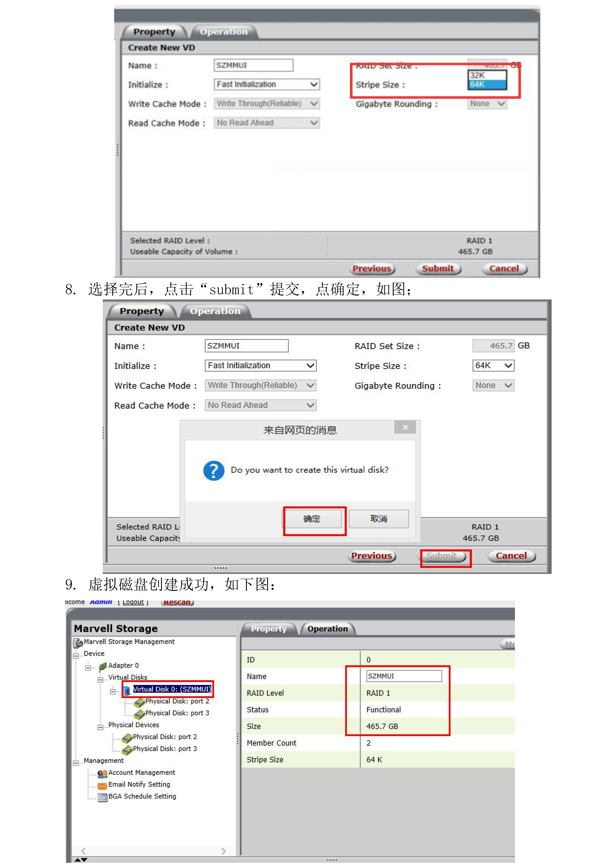Viewport: 614px width, 868px height.
Task: Open Write Cache Mode dropdown in middle dialog
Action: pyautogui.click(x=260, y=385)
